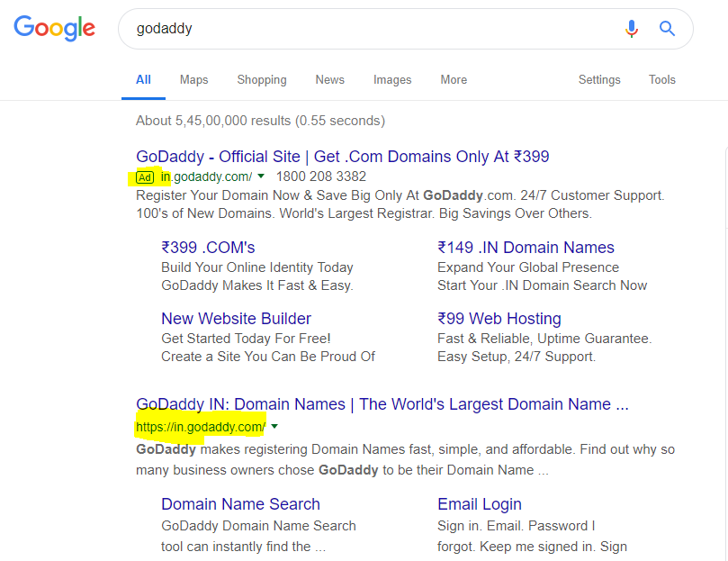Click the About 5,45,00,000 results count text
The image size is (728, 561).
pyautogui.click(x=260, y=121)
